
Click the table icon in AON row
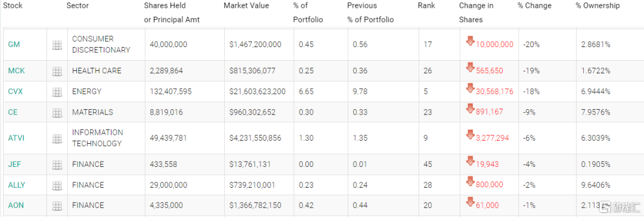[x=57, y=206]
